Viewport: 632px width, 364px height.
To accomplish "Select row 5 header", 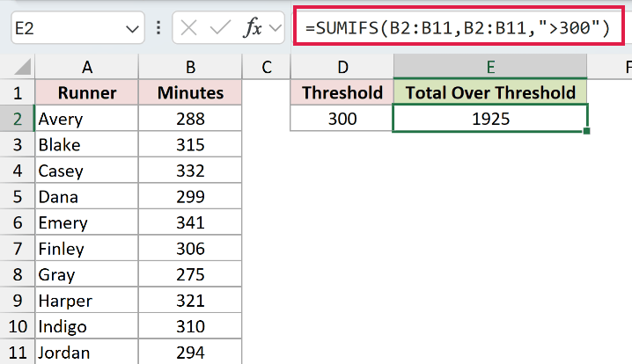I will click(18, 197).
